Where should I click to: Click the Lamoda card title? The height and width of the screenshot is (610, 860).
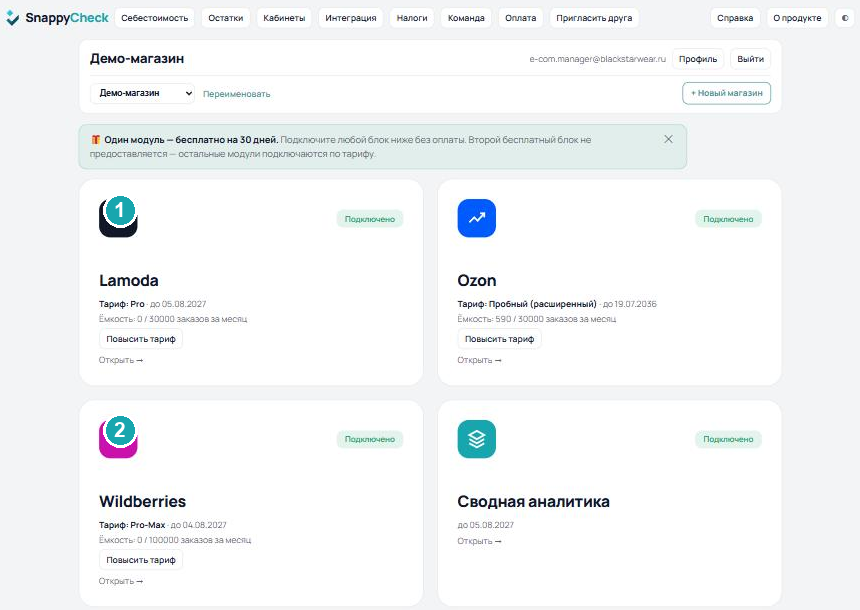[x=129, y=280]
